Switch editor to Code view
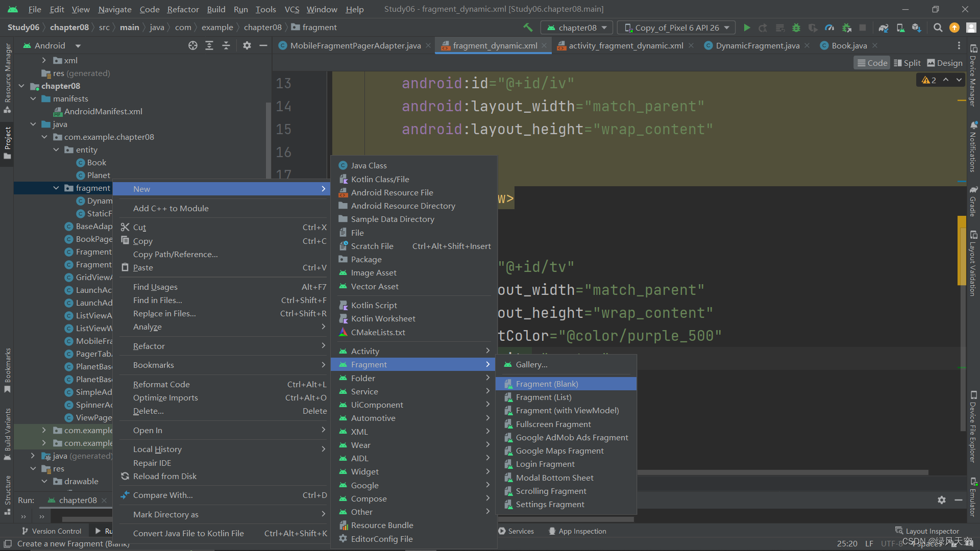This screenshot has height=551, width=980. 872,63
